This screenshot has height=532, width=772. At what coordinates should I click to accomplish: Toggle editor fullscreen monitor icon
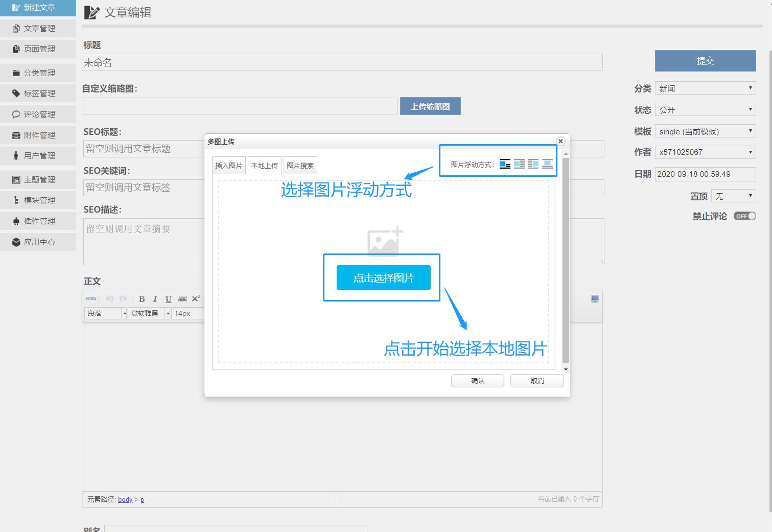[x=595, y=299]
